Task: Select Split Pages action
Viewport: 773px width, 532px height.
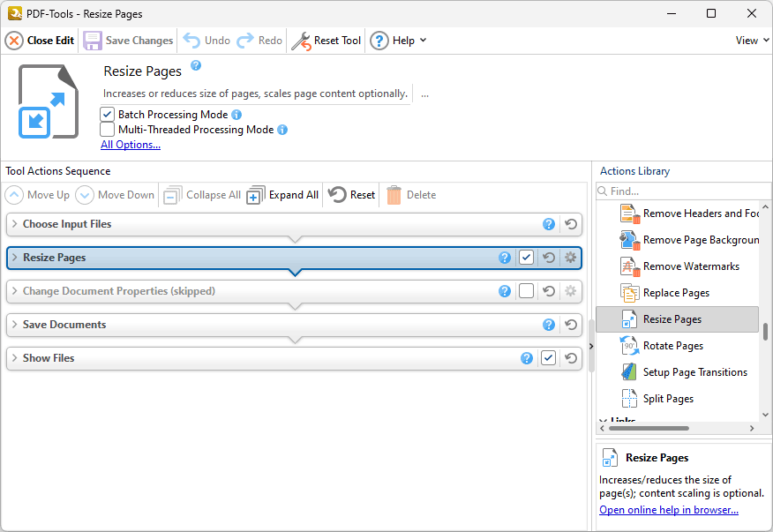Action: click(x=657, y=399)
